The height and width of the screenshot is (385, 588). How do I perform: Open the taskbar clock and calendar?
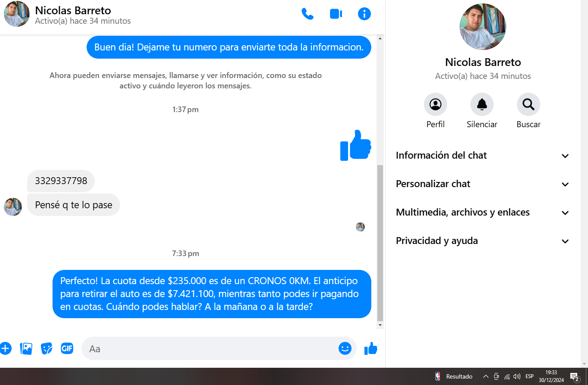pyautogui.click(x=551, y=376)
